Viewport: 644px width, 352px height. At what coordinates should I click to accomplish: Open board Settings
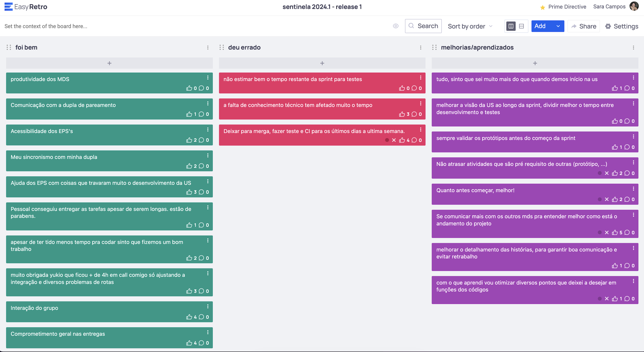point(622,26)
